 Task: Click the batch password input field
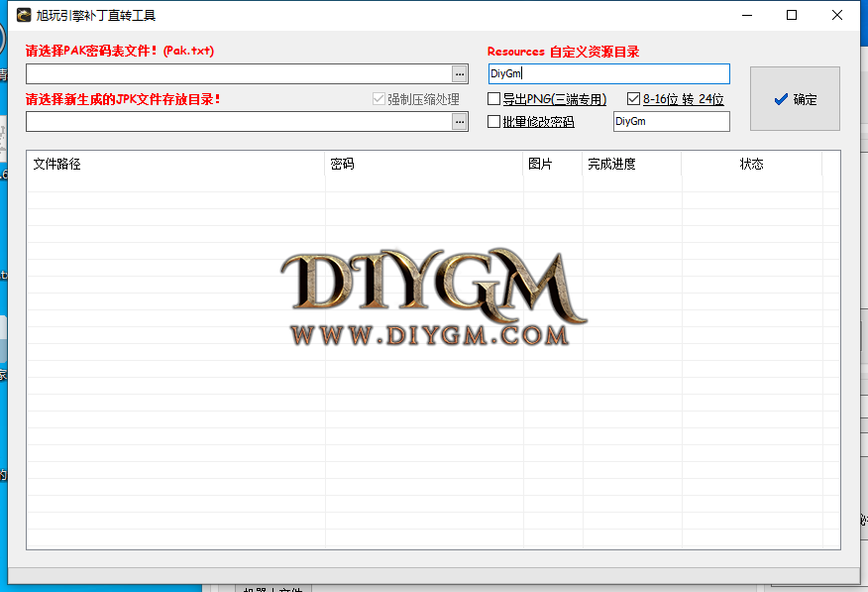672,121
